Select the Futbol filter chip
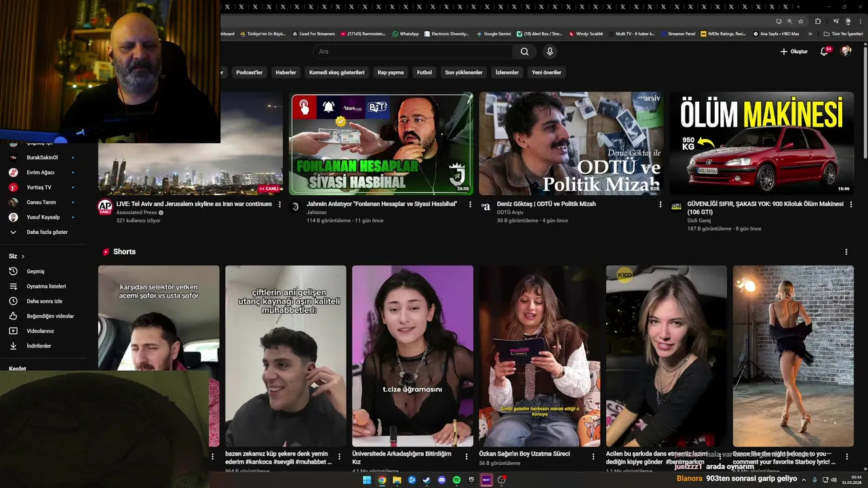This screenshot has height=488, width=868. tap(424, 73)
